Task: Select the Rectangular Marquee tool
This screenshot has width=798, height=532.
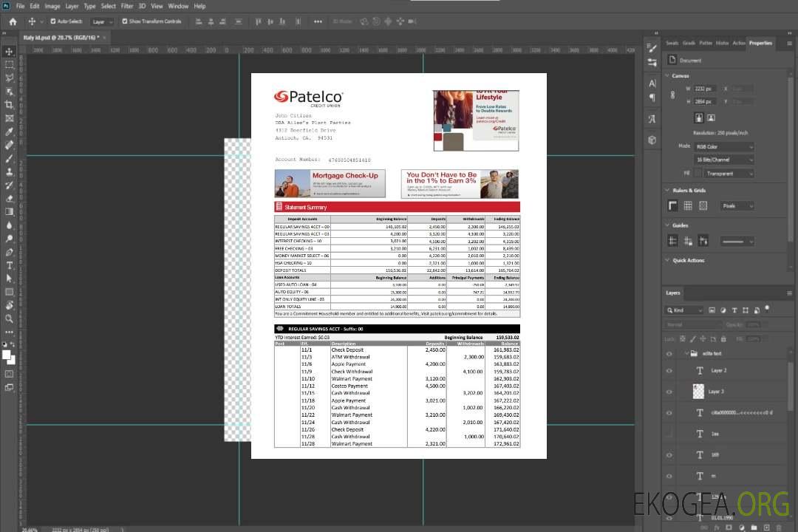Action: click(9, 65)
